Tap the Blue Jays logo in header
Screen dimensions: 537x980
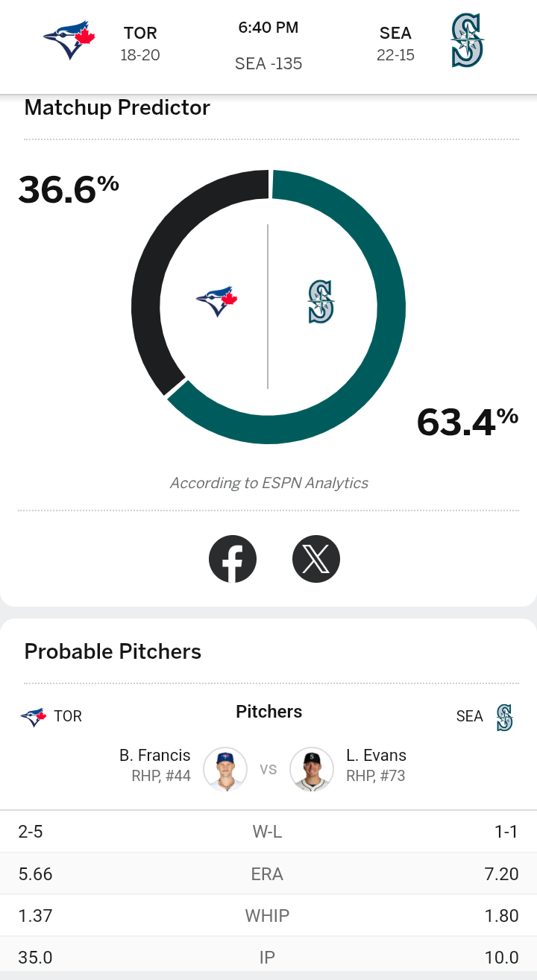coord(67,41)
